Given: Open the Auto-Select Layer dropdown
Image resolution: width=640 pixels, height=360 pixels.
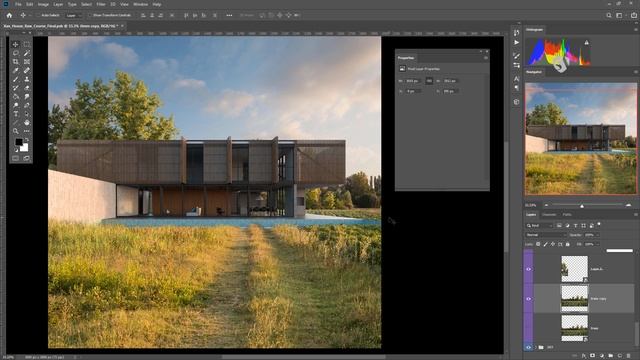Looking at the screenshot, I should [x=73, y=15].
